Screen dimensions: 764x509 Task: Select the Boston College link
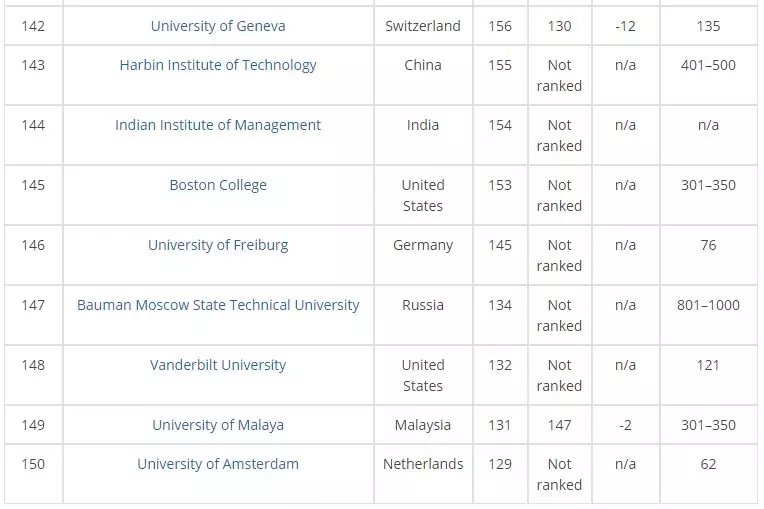click(218, 185)
